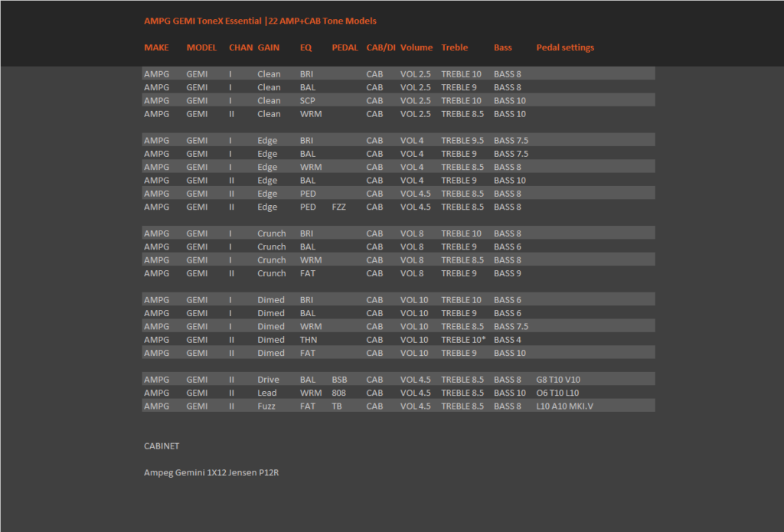Click FAT EQ cell in Crunch row
The image size is (784, 532).
tap(308, 273)
